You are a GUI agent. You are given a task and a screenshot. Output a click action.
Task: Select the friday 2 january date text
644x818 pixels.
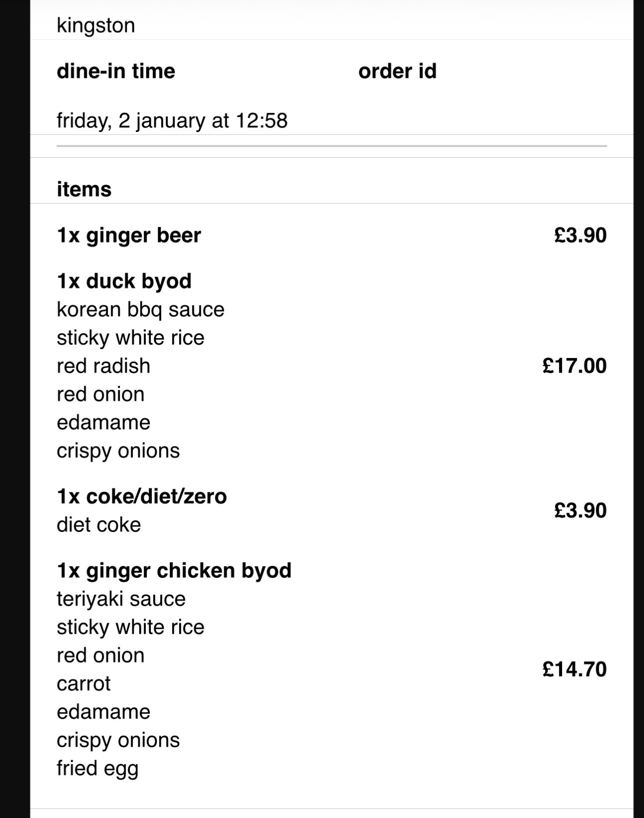tap(172, 121)
